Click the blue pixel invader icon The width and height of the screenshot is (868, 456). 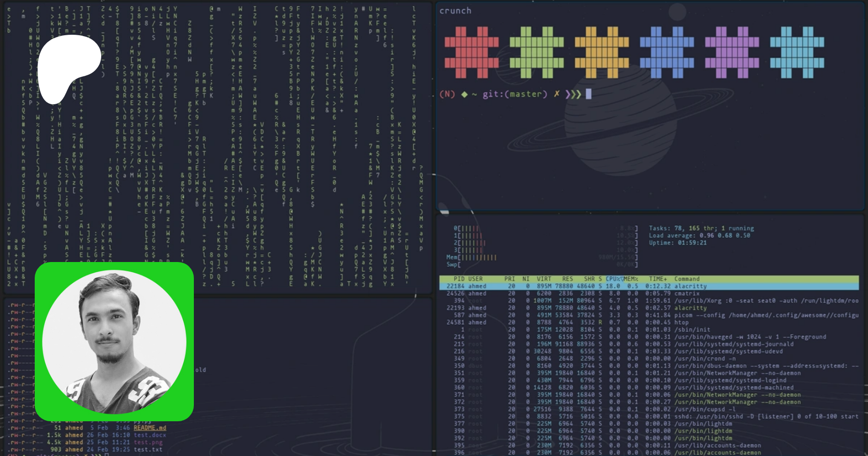coord(666,53)
